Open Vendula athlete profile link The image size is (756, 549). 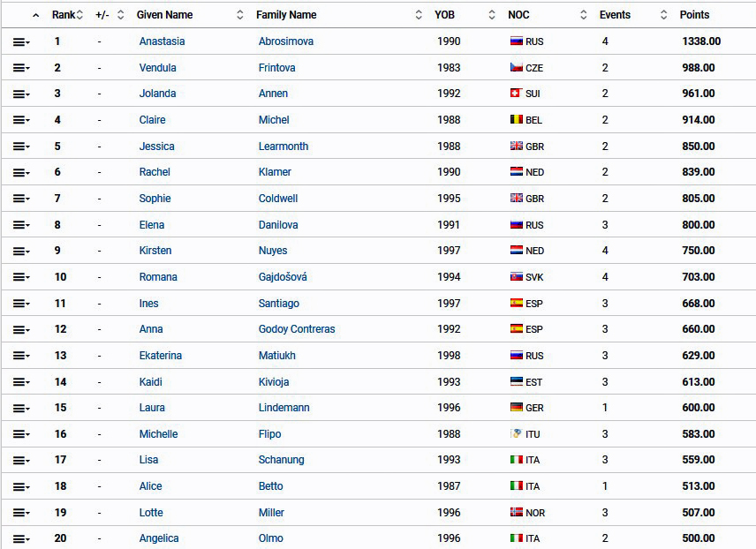coord(158,67)
